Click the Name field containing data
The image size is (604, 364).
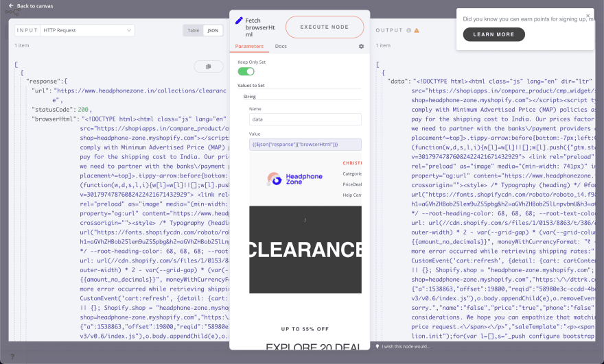pos(305,119)
